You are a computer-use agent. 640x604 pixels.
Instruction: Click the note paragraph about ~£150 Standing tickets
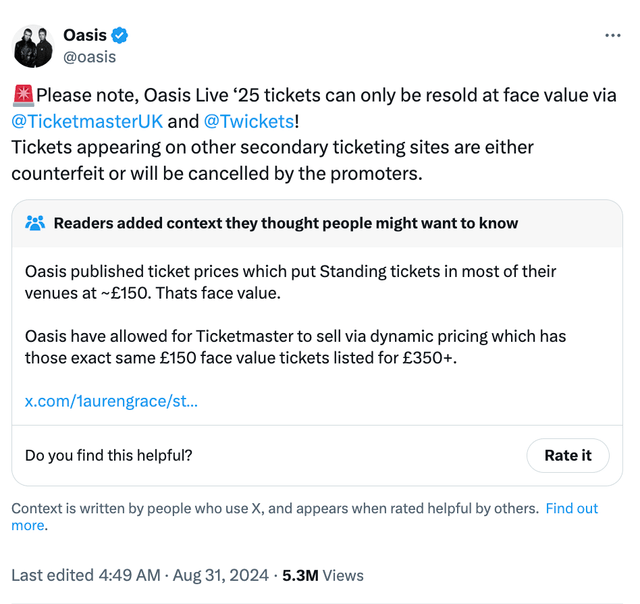[290, 281]
